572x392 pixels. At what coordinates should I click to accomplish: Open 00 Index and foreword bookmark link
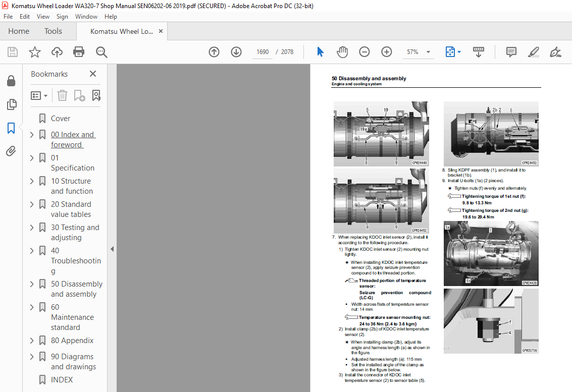[73, 140]
